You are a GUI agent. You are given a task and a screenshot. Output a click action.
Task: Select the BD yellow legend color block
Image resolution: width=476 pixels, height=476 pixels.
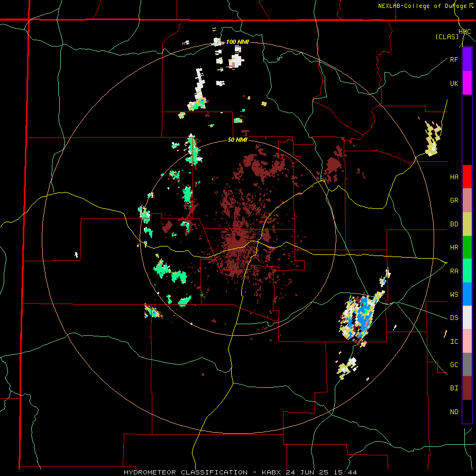[467, 224]
